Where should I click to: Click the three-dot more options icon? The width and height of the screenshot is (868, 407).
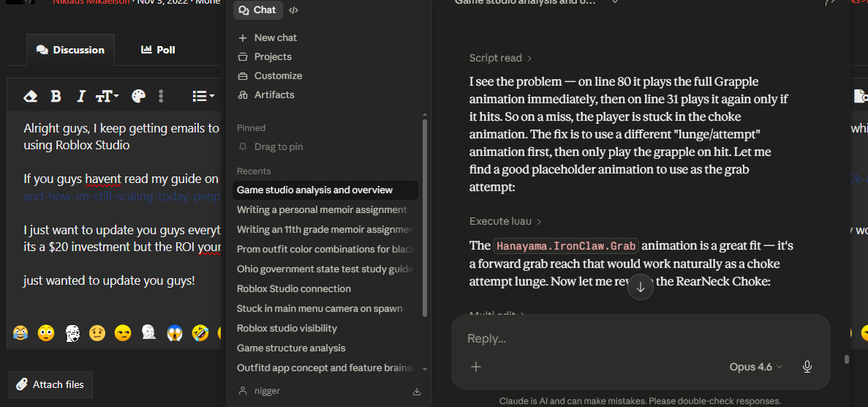(x=161, y=96)
